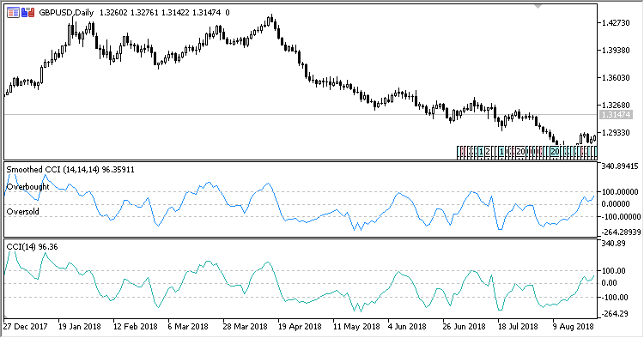
Task: Click the high price 1.32761 in header
Action: tap(144, 13)
